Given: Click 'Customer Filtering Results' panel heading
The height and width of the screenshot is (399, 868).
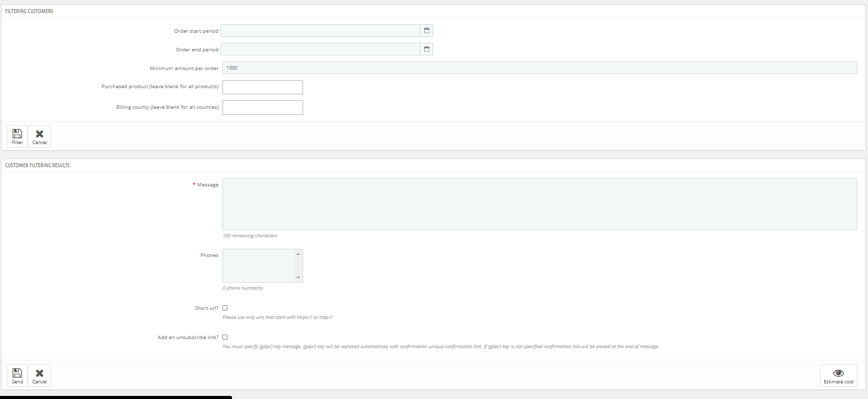Looking at the screenshot, I should (37, 165).
